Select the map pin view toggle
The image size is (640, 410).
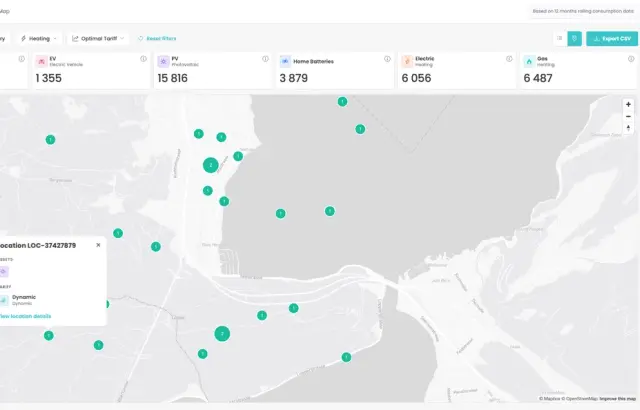574,38
